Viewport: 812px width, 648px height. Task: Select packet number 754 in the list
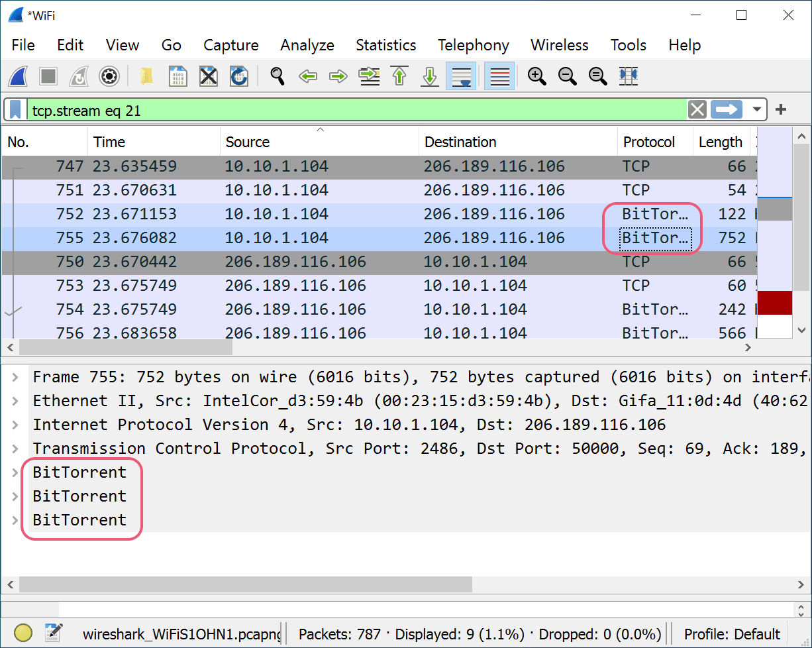pyautogui.click(x=265, y=309)
